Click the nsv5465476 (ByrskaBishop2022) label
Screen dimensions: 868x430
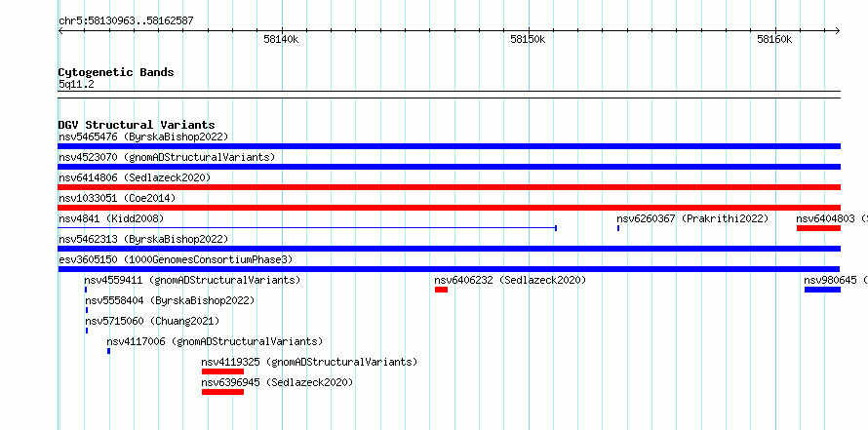(x=143, y=137)
